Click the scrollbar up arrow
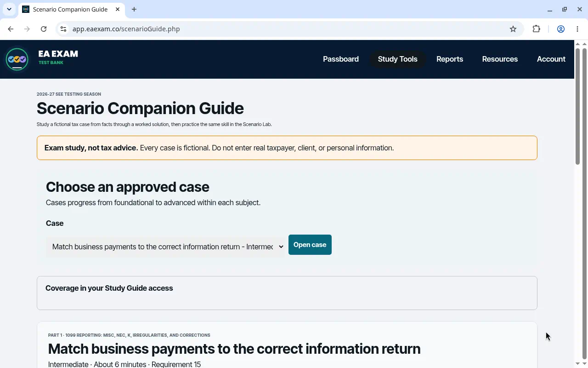The image size is (588, 368). (578, 44)
